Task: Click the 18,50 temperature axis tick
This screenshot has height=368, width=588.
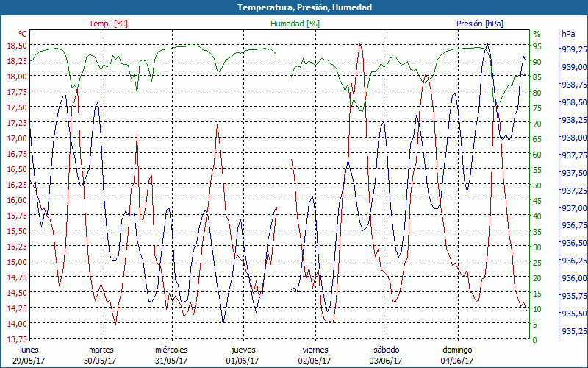Action: coord(15,46)
